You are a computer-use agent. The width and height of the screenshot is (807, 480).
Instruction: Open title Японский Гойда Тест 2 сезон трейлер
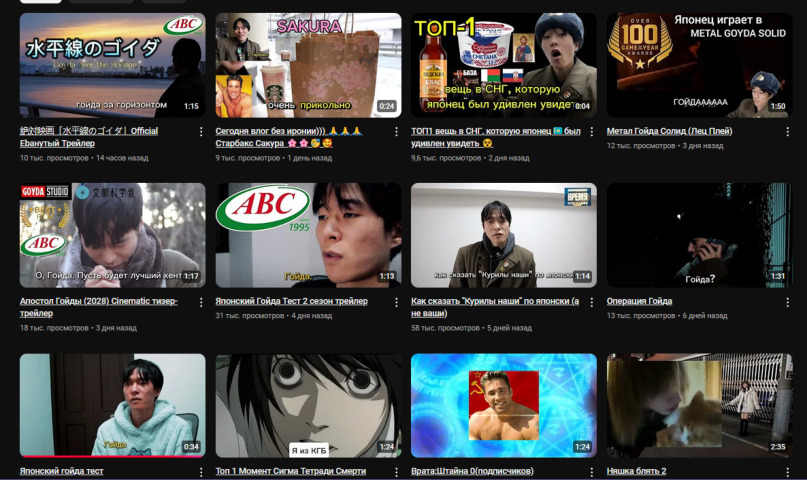pyautogui.click(x=291, y=301)
